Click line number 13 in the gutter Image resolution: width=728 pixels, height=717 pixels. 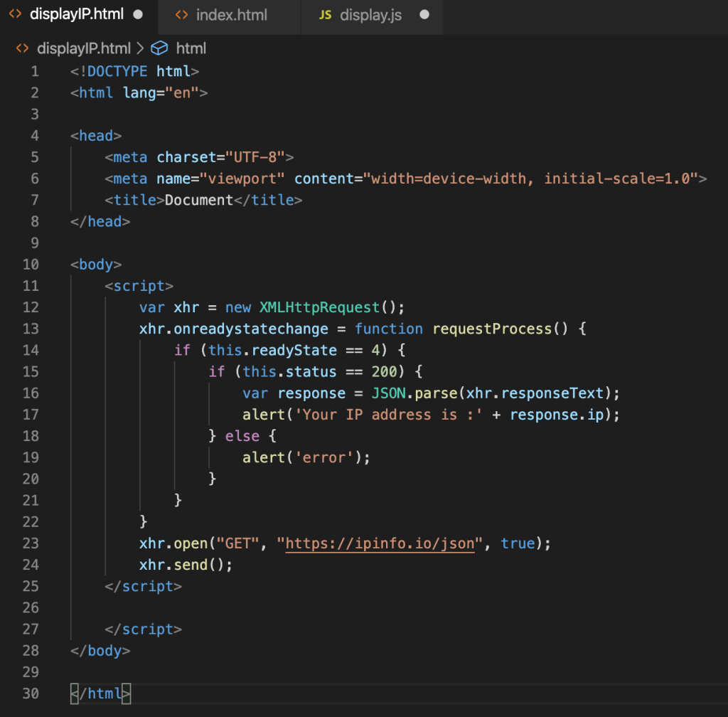tap(31, 329)
